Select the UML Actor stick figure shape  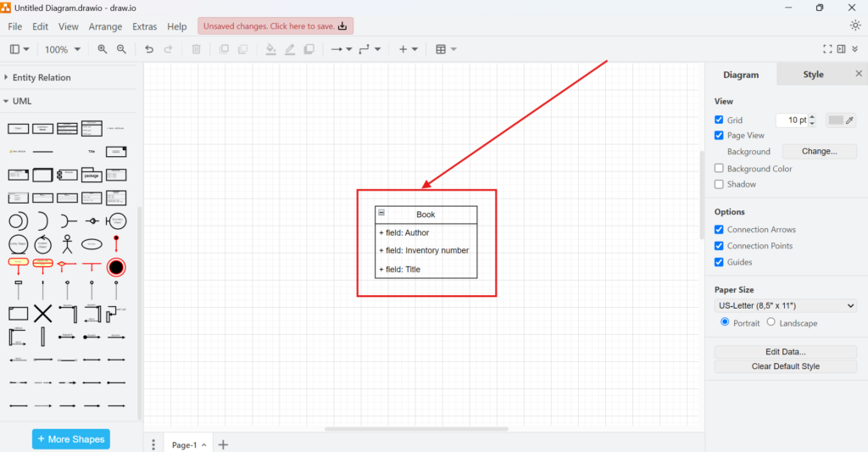click(x=67, y=244)
